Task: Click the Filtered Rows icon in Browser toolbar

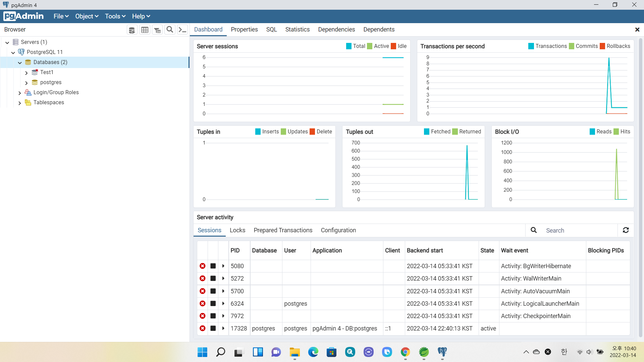Action: 157,30
